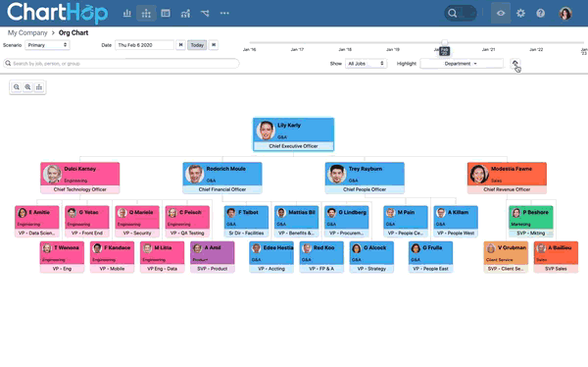This screenshot has height=367, width=588.
Task: Open the bar chart dashboard icon
Action: [127, 14]
